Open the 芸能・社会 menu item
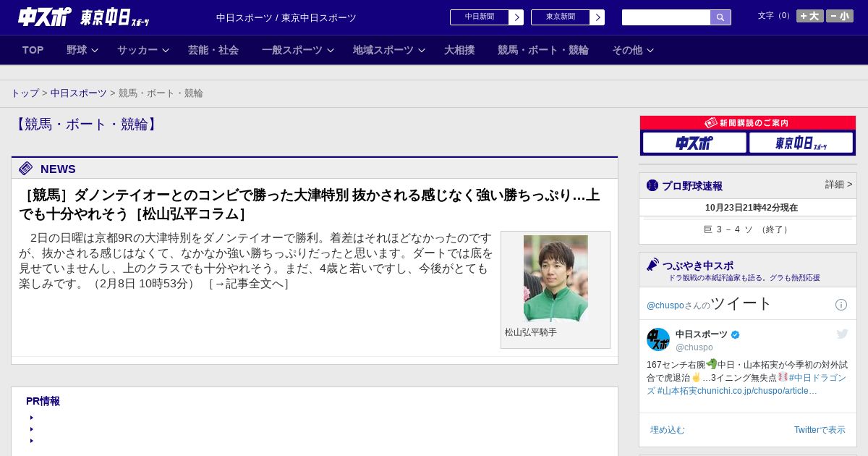Screen dimensions: 868x456 coord(213,50)
